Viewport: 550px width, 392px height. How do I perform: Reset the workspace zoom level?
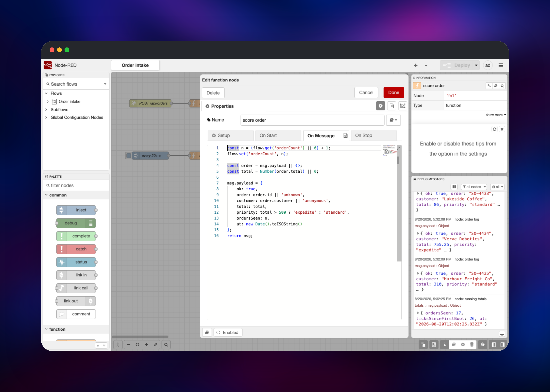[x=137, y=344]
